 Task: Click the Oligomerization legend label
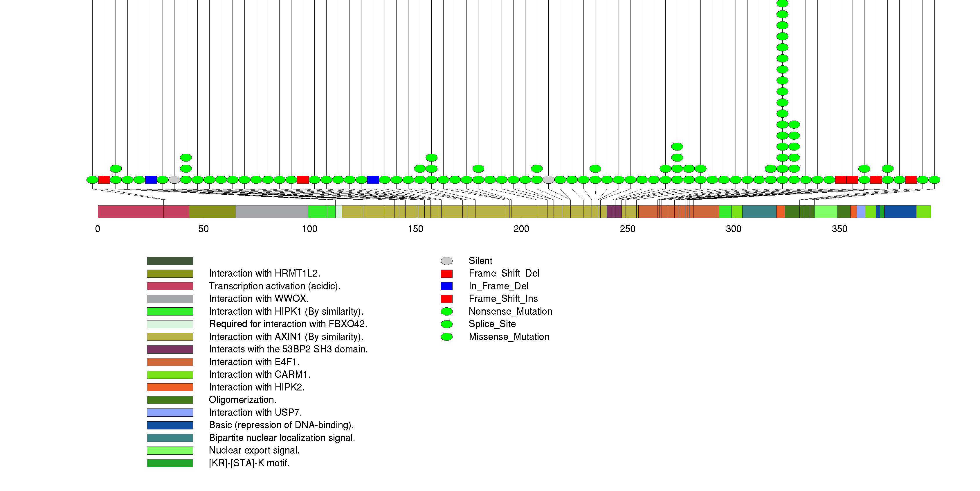pyautogui.click(x=242, y=400)
